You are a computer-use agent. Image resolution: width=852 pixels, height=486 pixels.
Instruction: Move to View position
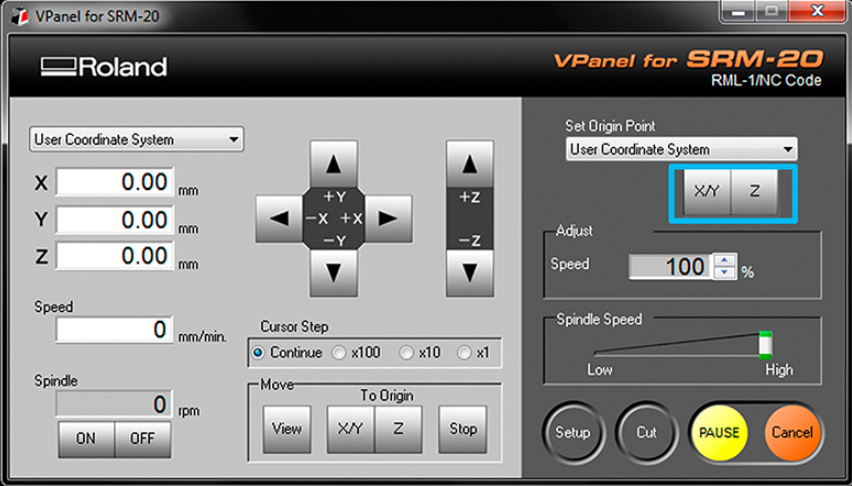click(287, 429)
